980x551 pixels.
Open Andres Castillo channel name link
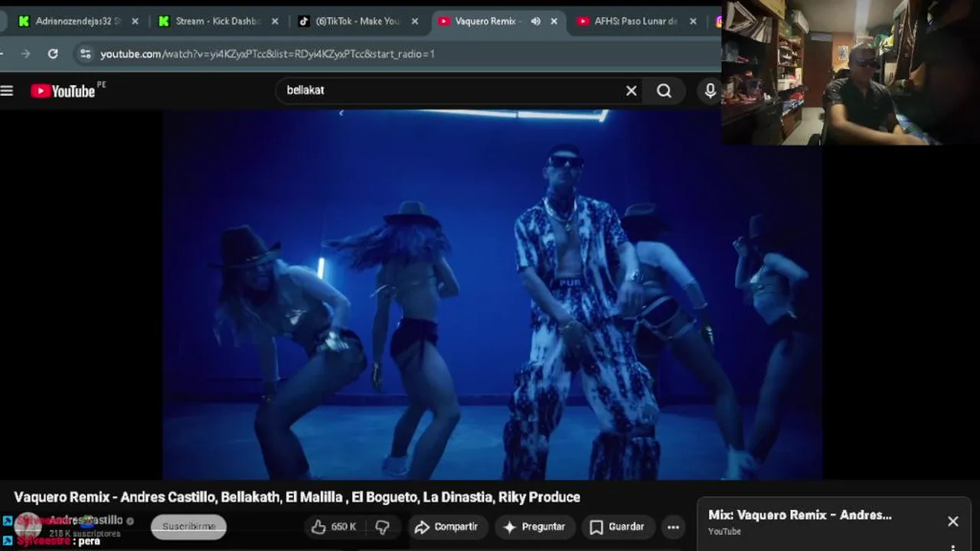pyautogui.click(x=86, y=520)
